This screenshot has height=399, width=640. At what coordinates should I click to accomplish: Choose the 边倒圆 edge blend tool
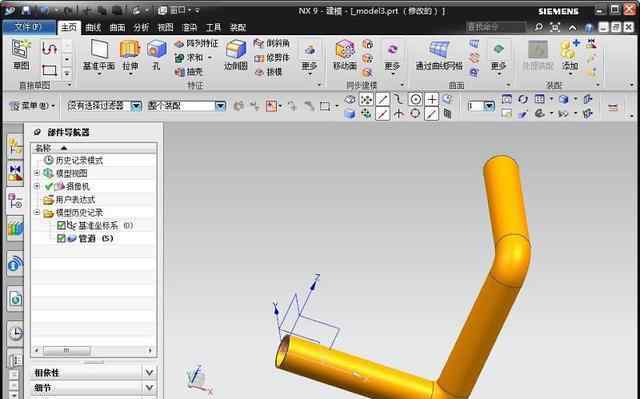coord(236,50)
